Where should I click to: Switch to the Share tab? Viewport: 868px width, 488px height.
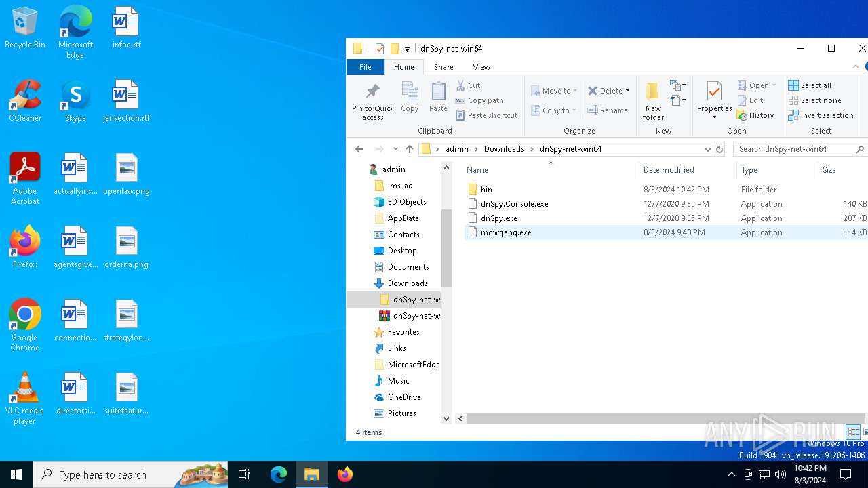click(x=443, y=67)
